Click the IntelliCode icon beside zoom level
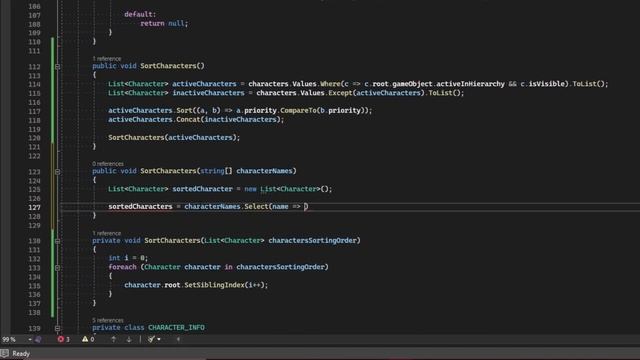The width and height of the screenshot is (640, 360). pyautogui.click(x=38, y=340)
